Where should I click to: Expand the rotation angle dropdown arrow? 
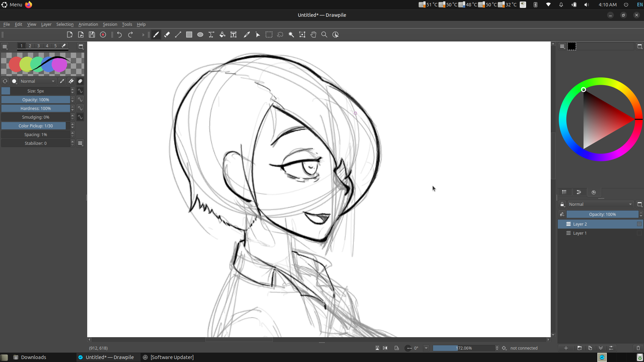(426, 348)
